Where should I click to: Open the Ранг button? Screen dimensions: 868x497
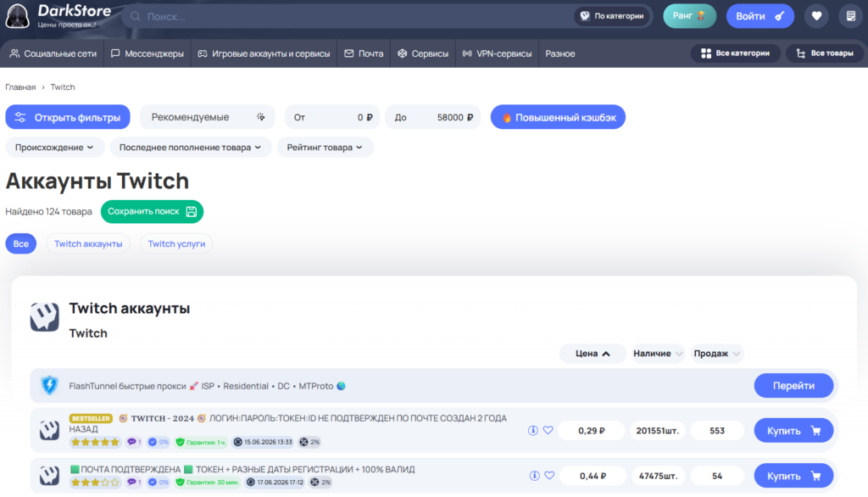pos(690,15)
